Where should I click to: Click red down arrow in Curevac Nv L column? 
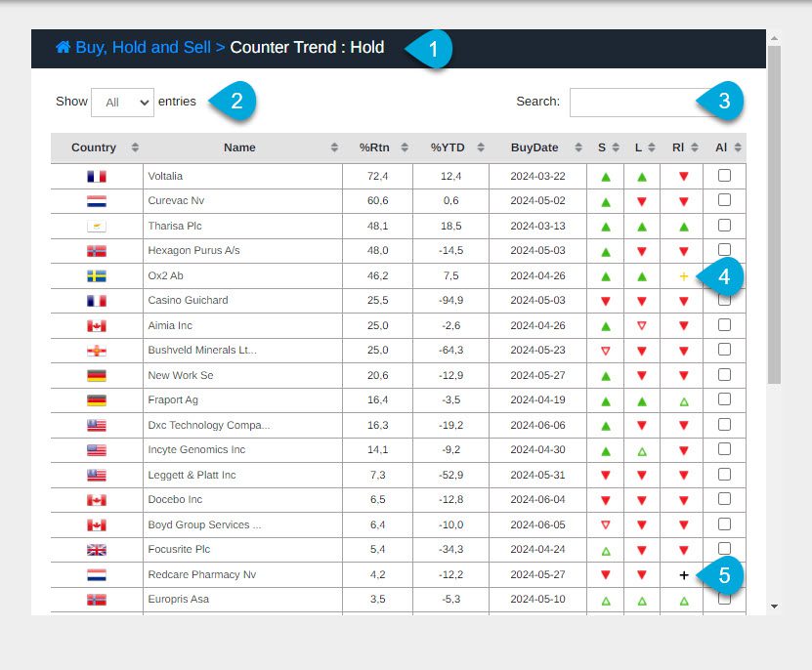point(642,202)
